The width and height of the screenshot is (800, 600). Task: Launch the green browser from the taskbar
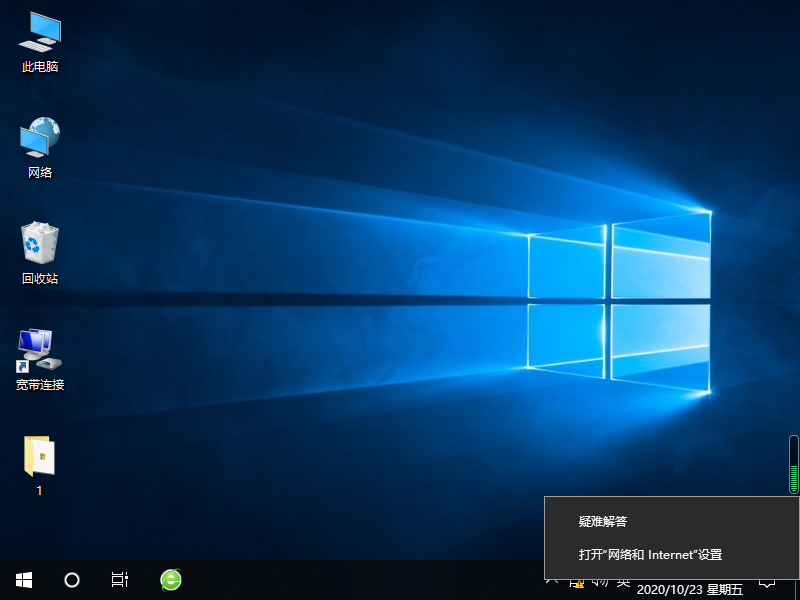click(170, 580)
